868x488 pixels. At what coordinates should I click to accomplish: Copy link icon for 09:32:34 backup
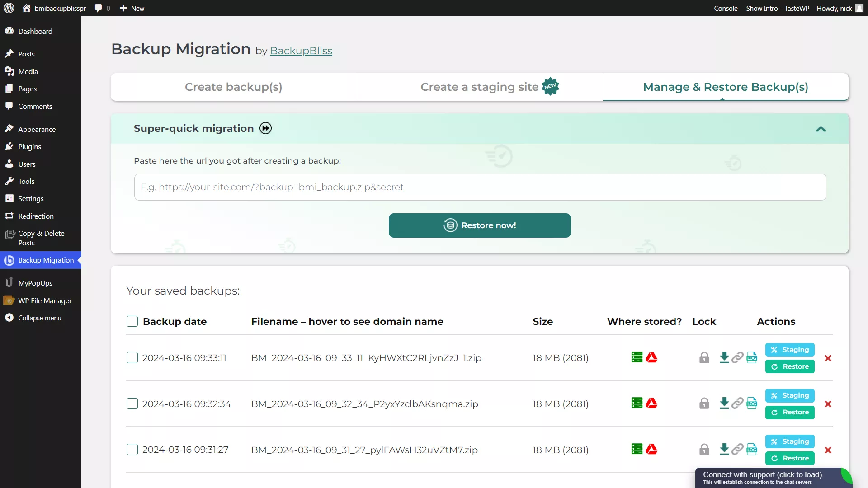tap(737, 403)
